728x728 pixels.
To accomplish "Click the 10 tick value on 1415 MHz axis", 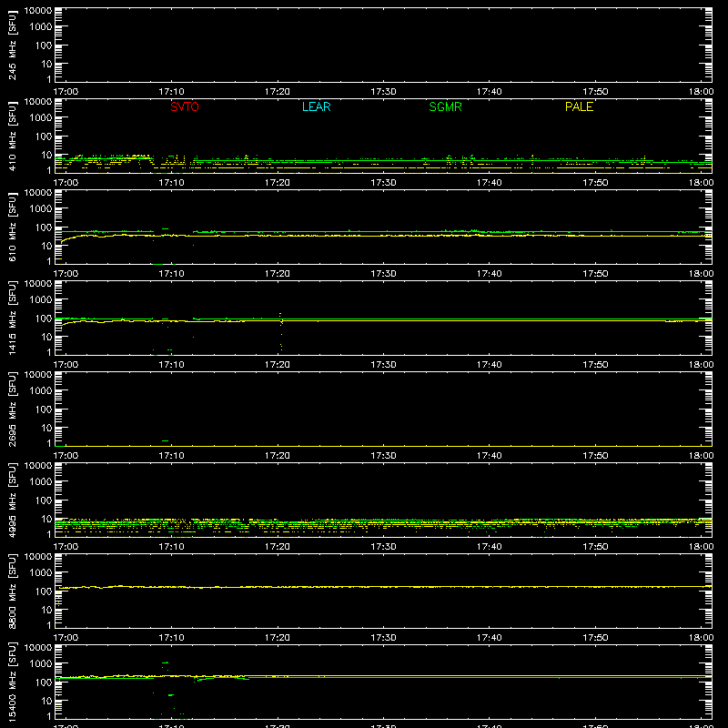I will point(46,337).
